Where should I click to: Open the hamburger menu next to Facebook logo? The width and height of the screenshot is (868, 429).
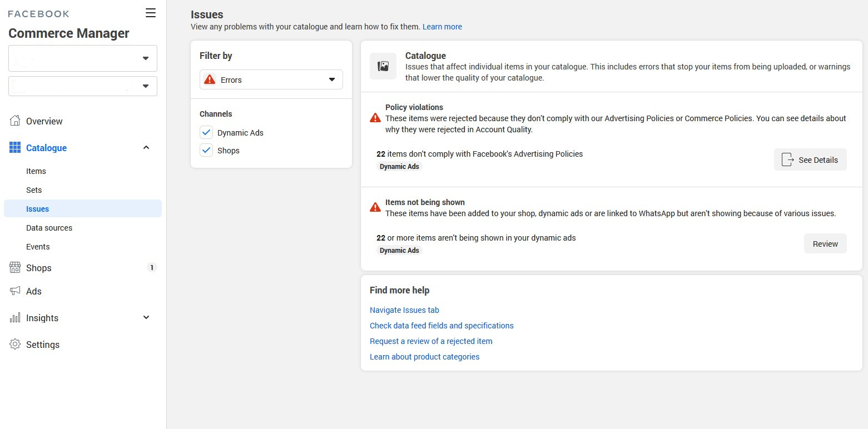click(x=151, y=13)
